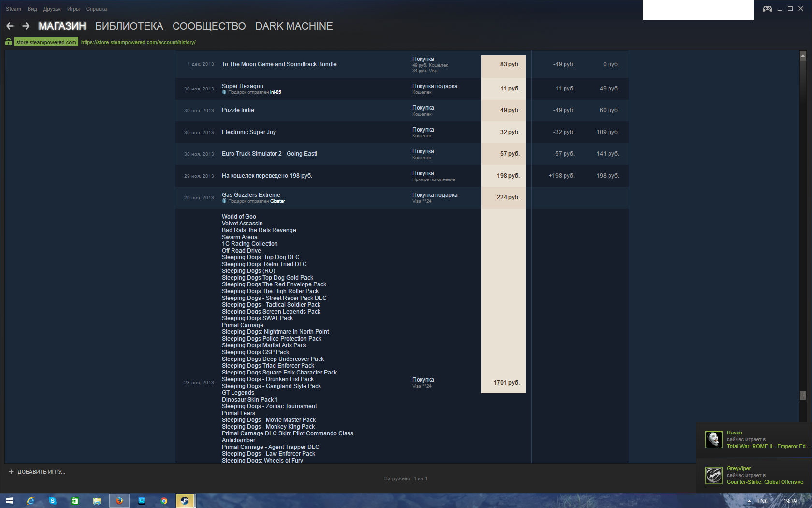This screenshot has height=508, width=812.
Task: Switch to Firefox in the taskbar
Action: coord(119,501)
